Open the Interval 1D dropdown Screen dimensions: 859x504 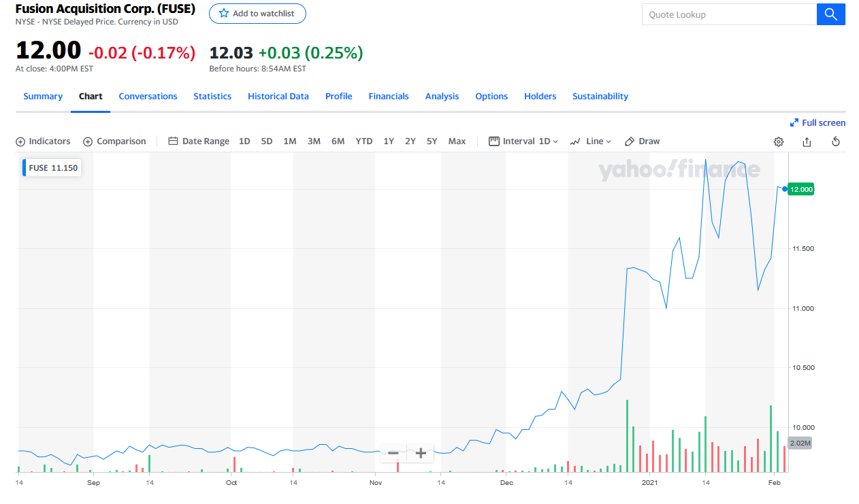(523, 141)
